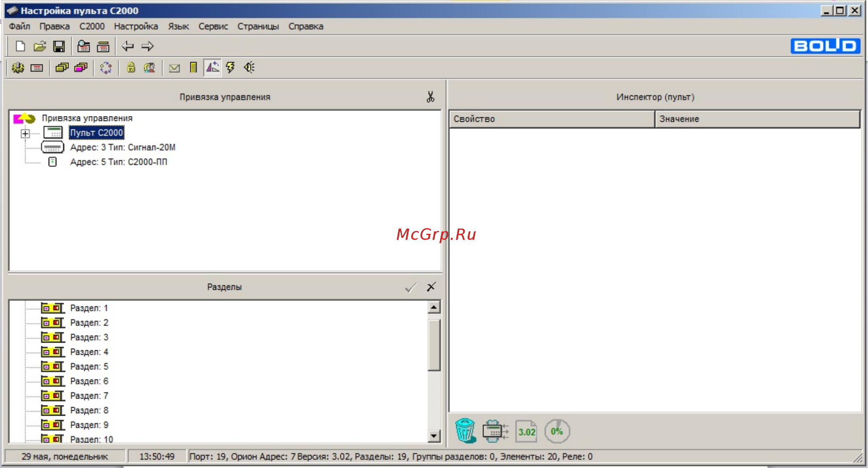Open the small red keypad panel icon
The height and width of the screenshot is (468, 868).
[37, 68]
